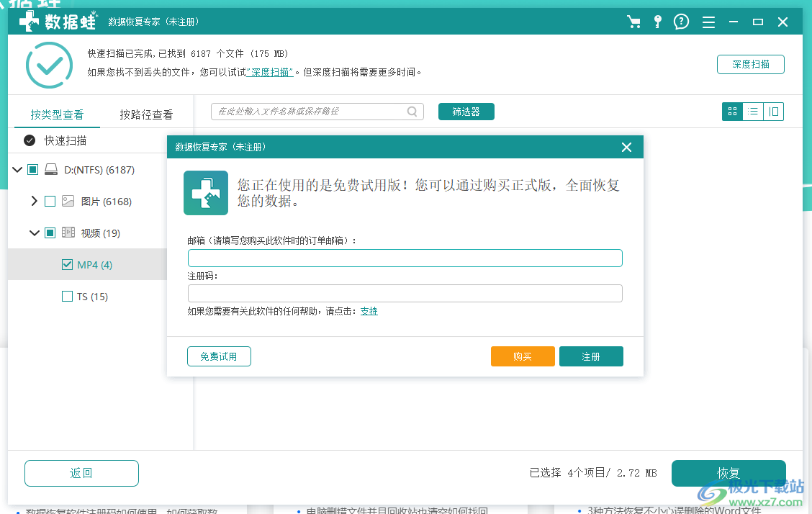
Task: Click the 深度扫描 button
Action: click(751, 64)
